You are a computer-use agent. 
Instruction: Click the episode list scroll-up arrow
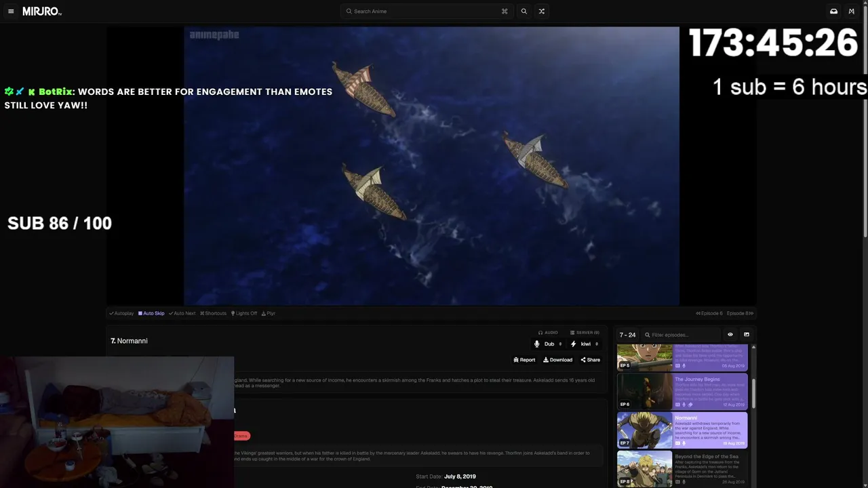click(753, 347)
